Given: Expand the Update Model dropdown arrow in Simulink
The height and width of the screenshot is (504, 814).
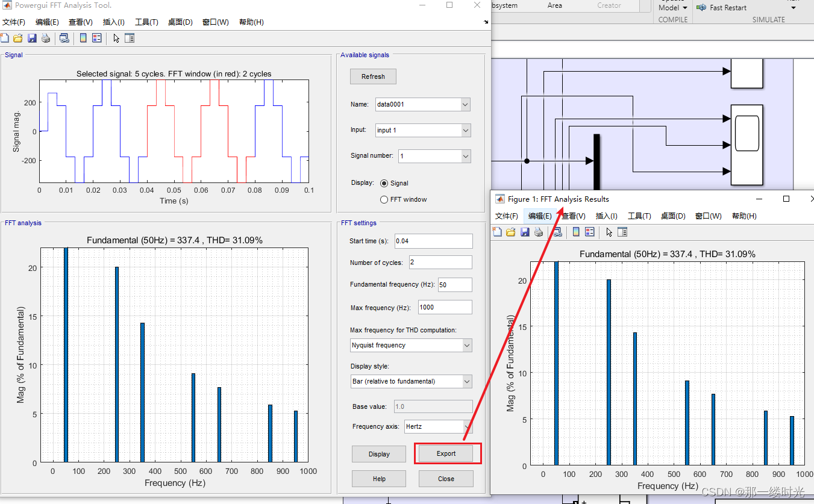Looking at the screenshot, I should 685,8.
